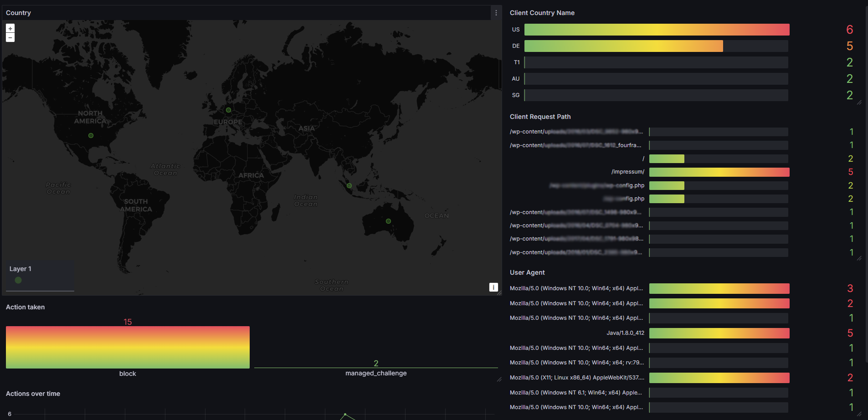Open the User Agent panel title menu
The width and height of the screenshot is (868, 420).
(527, 272)
